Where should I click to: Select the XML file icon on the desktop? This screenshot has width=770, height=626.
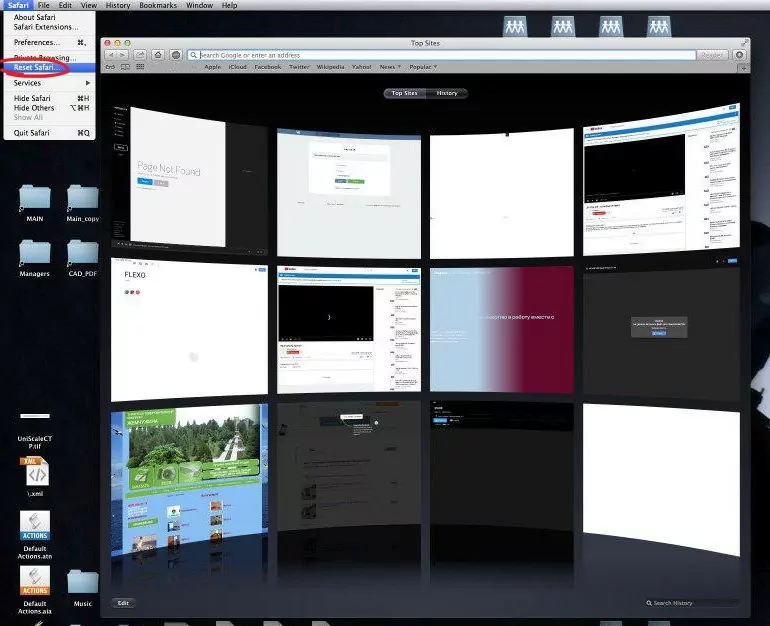35,476
